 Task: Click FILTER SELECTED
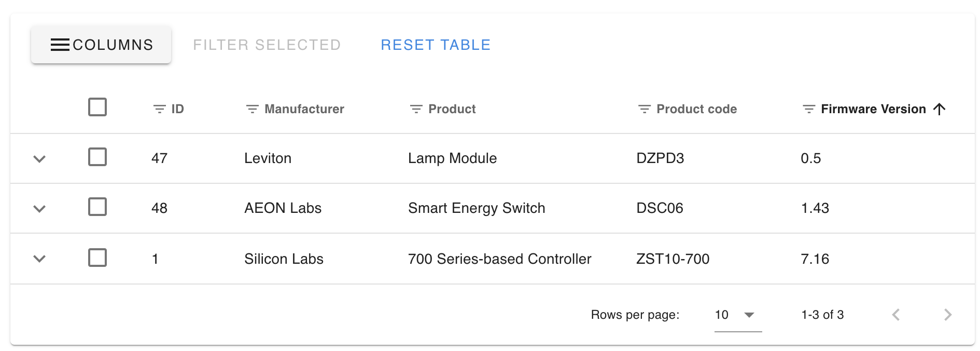tap(267, 45)
